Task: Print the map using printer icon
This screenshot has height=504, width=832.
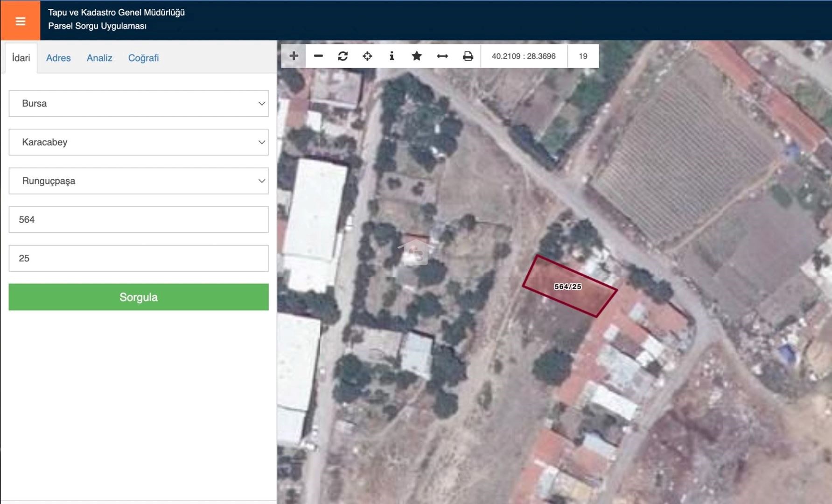Action: click(x=468, y=56)
